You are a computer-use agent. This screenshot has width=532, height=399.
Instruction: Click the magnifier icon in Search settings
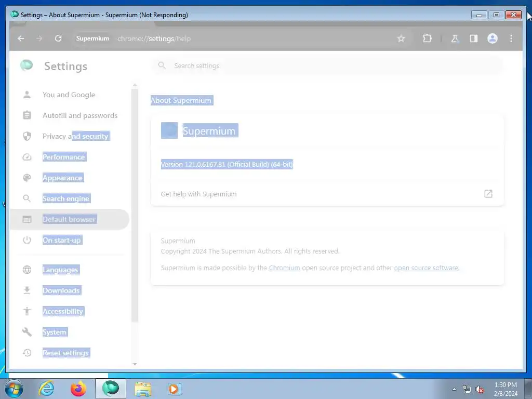pos(162,65)
